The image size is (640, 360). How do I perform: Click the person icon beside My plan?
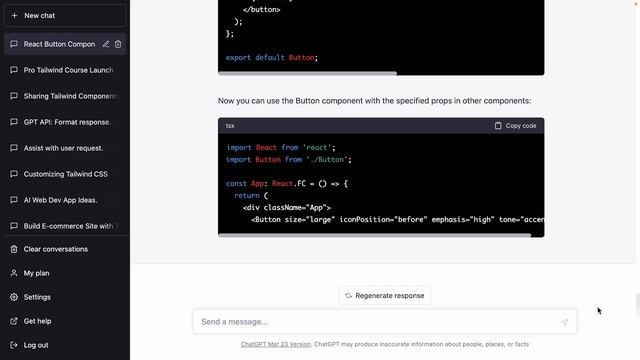pos(14,273)
